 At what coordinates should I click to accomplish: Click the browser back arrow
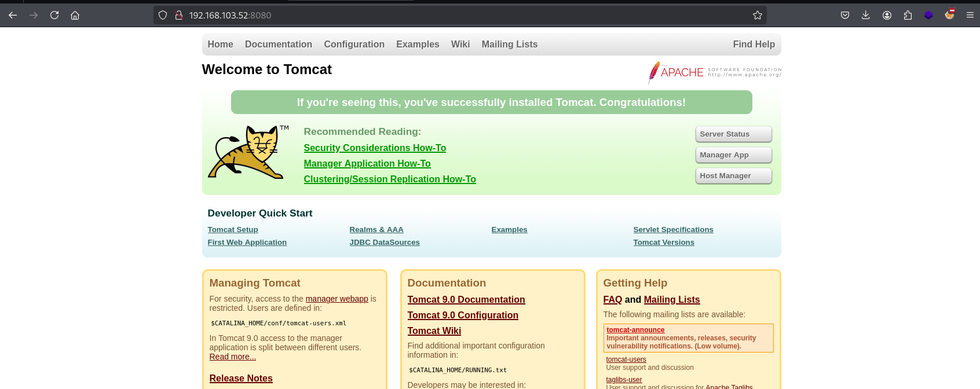pyautogui.click(x=13, y=15)
